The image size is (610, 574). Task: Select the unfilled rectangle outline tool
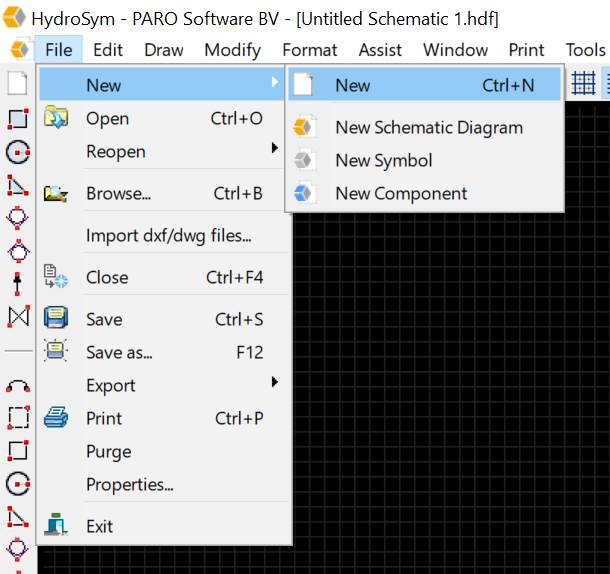(x=18, y=451)
